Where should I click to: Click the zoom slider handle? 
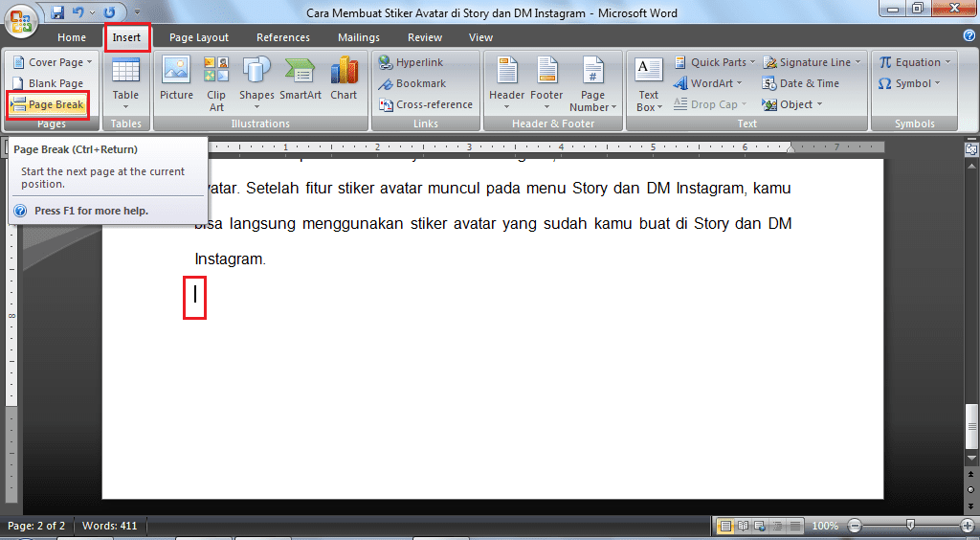[x=911, y=525]
